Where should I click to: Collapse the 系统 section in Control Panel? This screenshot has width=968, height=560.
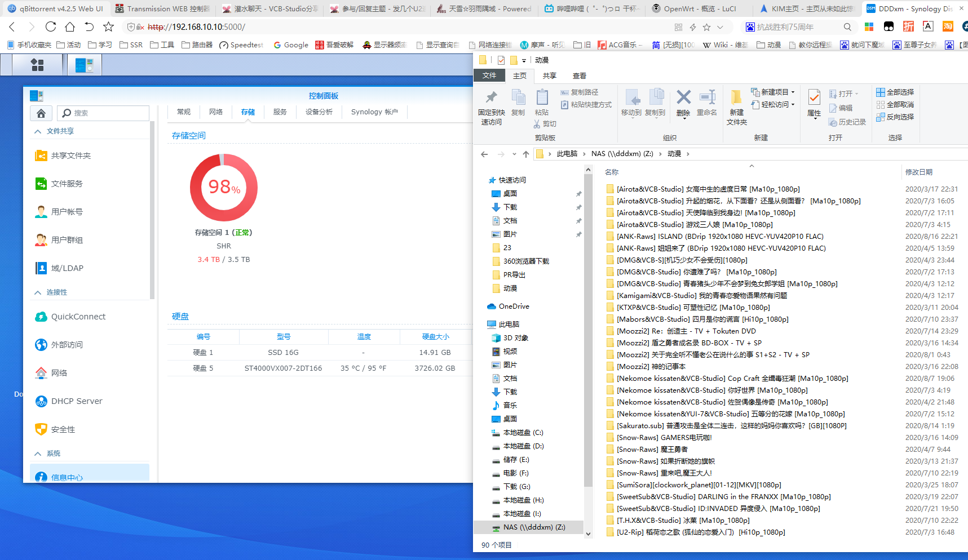[x=38, y=454]
